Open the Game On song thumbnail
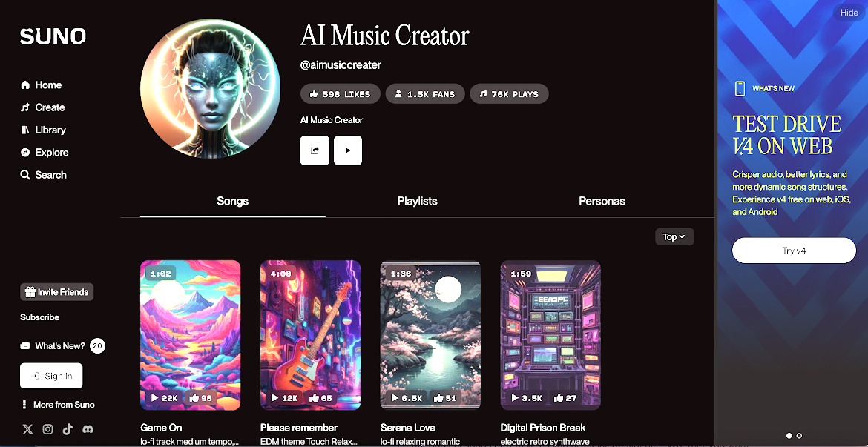This screenshot has width=868, height=447. point(191,335)
